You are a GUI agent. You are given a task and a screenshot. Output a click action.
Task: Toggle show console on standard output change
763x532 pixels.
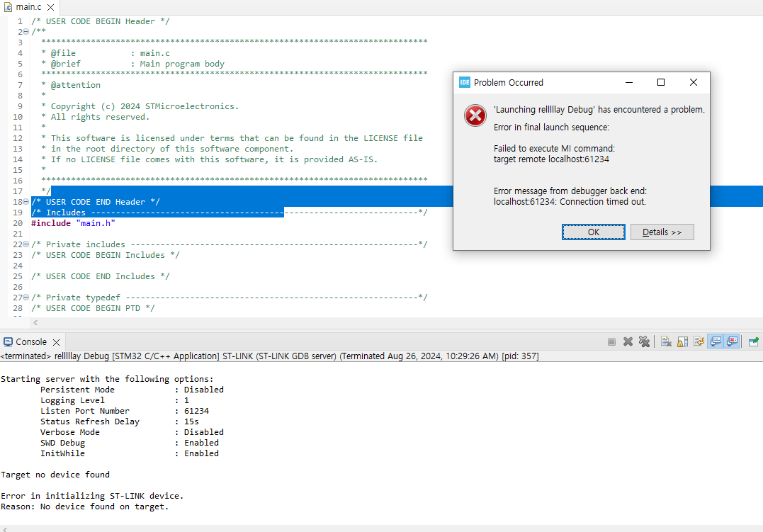tap(715, 341)
